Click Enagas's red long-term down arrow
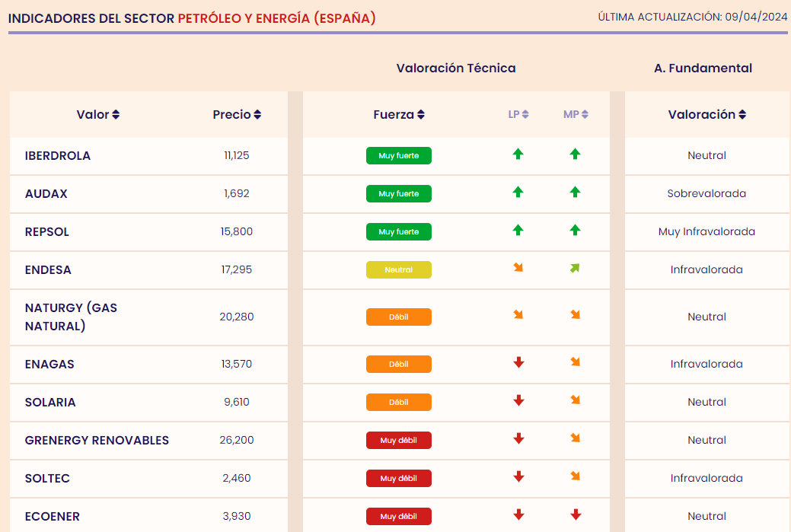The height and width of the screenshot is (532, 791). pos(518,363)
